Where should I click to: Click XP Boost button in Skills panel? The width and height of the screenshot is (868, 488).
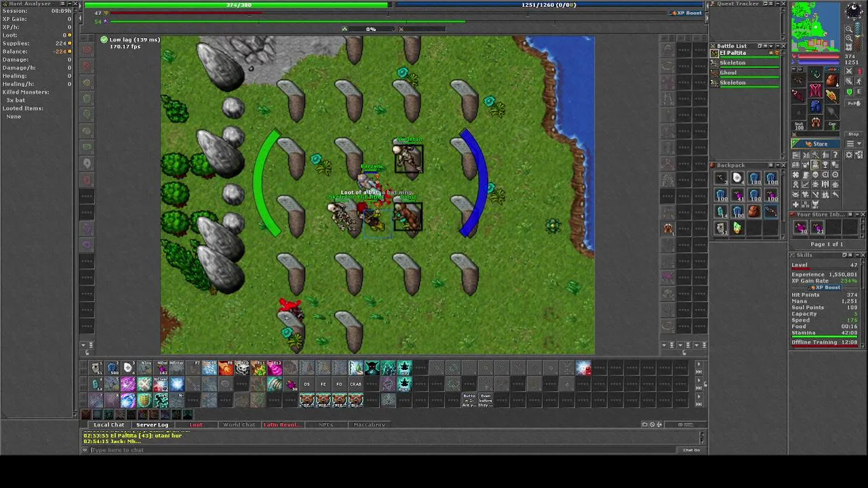(x=825, y=287)
